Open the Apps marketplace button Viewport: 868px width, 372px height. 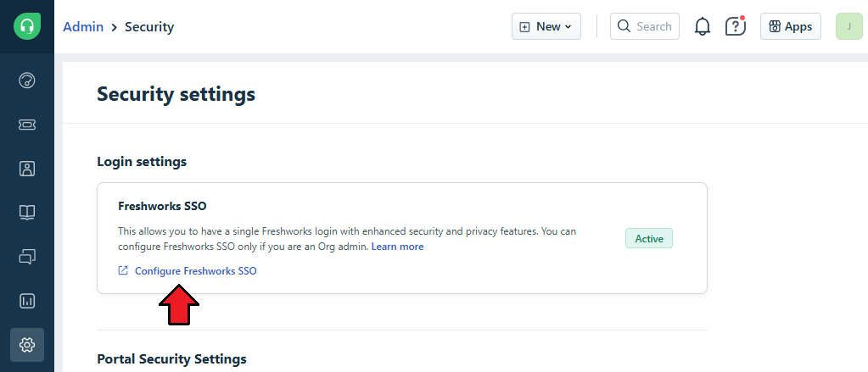[x=791, y=26]
